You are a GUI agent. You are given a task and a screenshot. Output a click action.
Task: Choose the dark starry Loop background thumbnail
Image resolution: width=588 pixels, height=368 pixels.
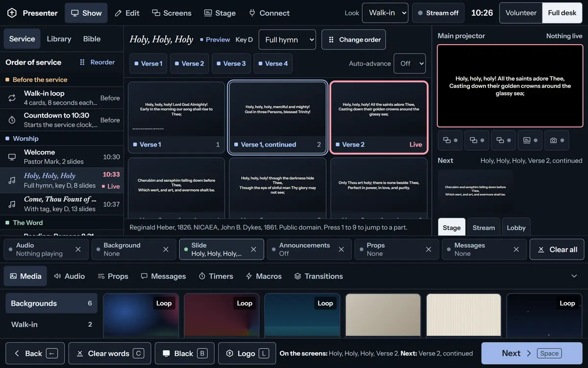point(544,316)
